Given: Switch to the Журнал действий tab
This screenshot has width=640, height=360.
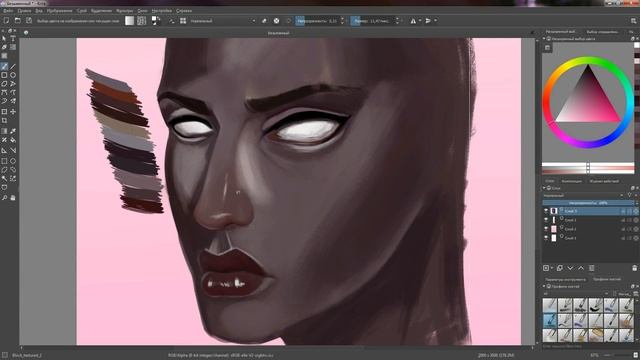Looking at the screenshot, I should point(604,181).
